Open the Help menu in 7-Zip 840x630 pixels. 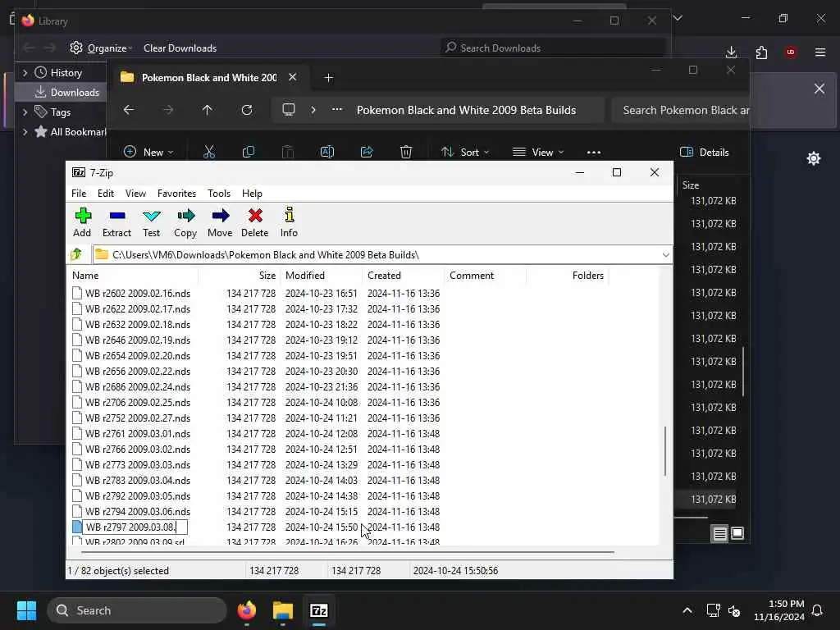pyautogui.click(x=253, y=194)
